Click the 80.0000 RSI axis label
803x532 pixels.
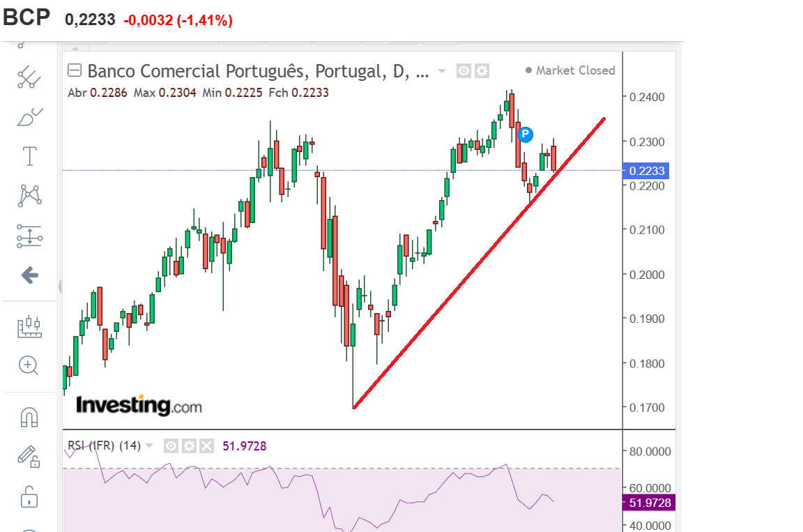coord(650,452)
